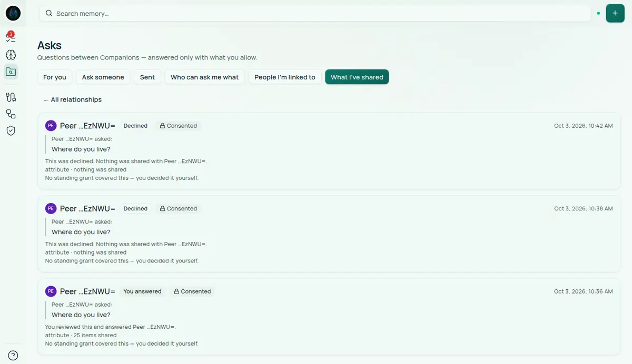This screenshot has height=364, width=632.
Task: Click "Where do you live?" on 10:36 AM card
Action: (81, 315)
